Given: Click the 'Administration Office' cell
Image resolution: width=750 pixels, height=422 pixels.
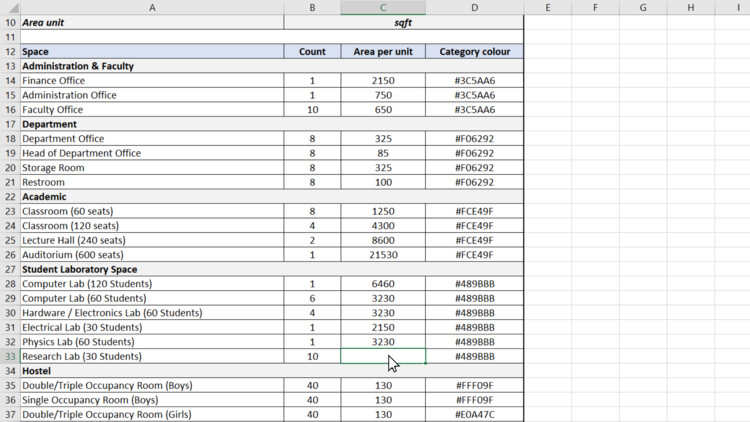Looking at the screenshot, I should 152,95.
